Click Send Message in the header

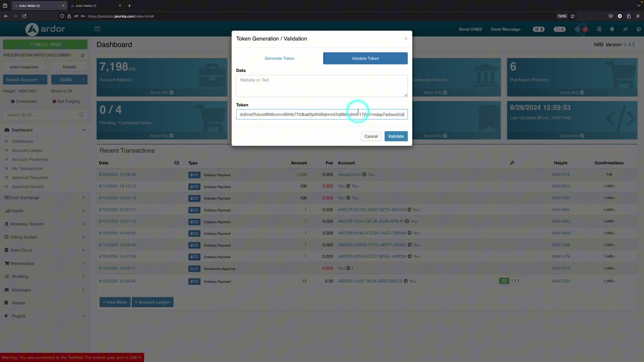[x=506, y=29]
